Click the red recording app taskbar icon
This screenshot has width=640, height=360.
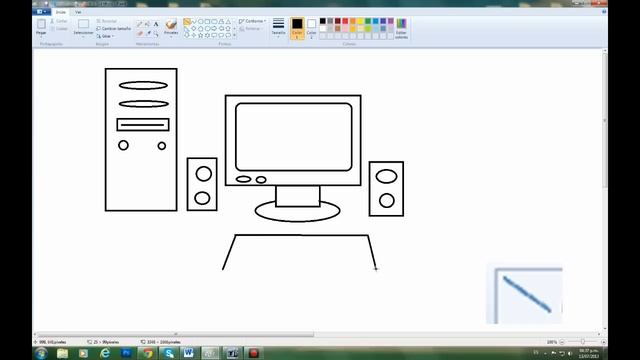(x=253, y=353)
